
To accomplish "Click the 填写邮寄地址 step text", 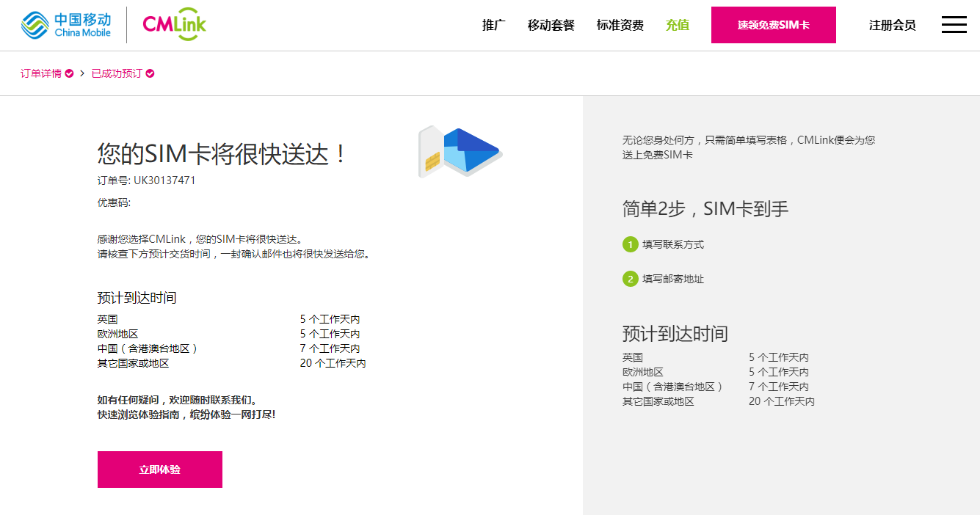I will (x=673, y=279).
